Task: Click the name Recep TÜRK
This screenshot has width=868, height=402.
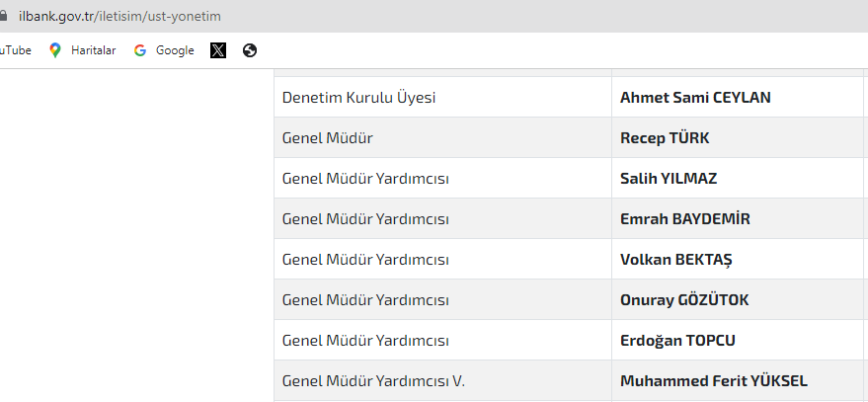Action: [665, 138]
